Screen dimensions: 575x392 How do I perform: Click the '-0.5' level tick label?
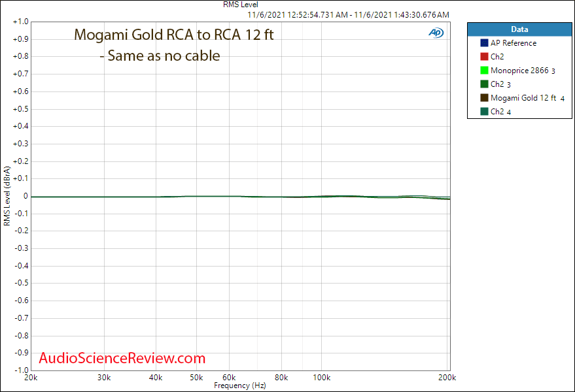[x=22, y=283]
